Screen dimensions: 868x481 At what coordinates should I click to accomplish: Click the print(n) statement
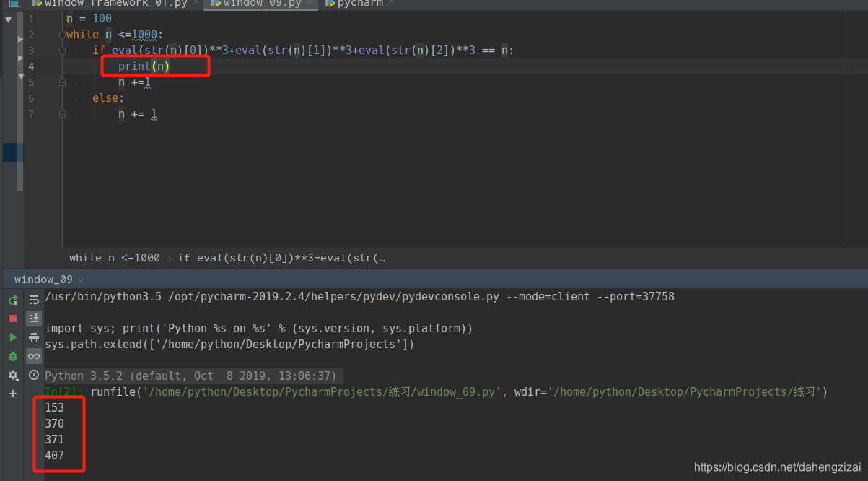[x=144, y=66]
